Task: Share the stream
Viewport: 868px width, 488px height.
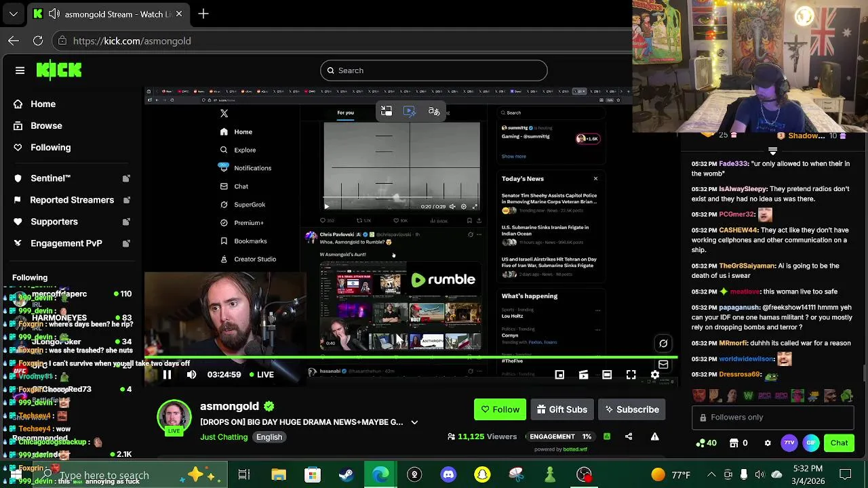Action: tap(629, 436)
